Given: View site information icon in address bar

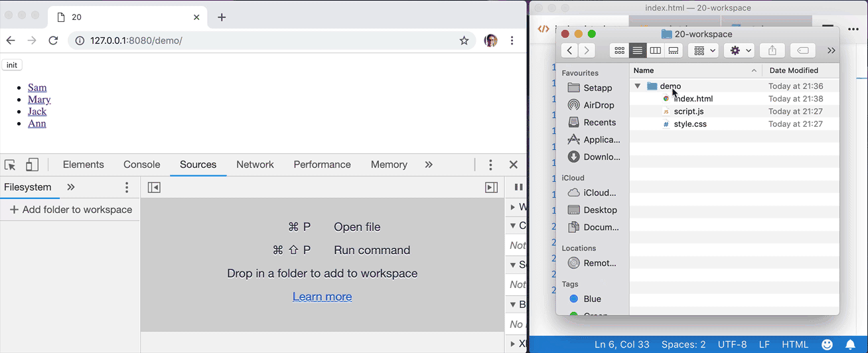Looking at the screenshot, I should (80, 40).
